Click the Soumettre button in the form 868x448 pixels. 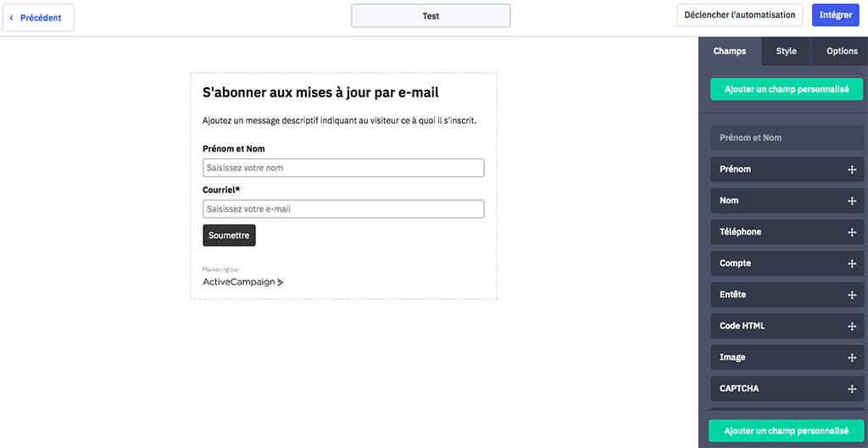coord(229,235)
